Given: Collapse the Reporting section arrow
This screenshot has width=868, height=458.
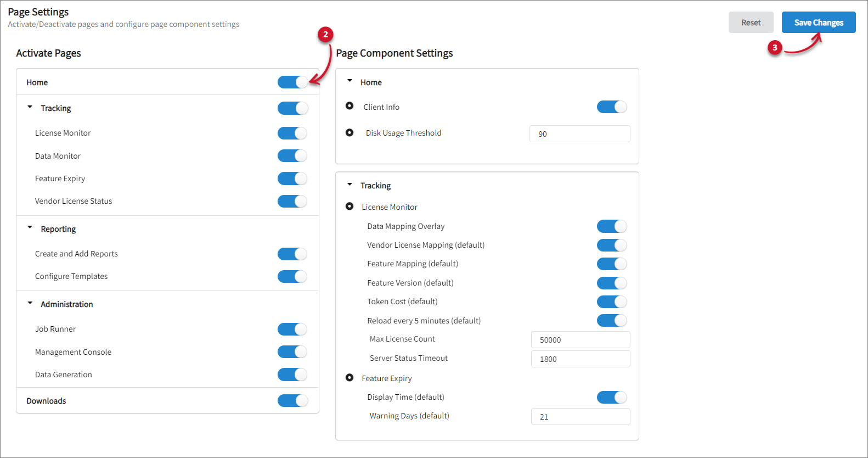Looking at the screenshot, I should tap(30, 228).
